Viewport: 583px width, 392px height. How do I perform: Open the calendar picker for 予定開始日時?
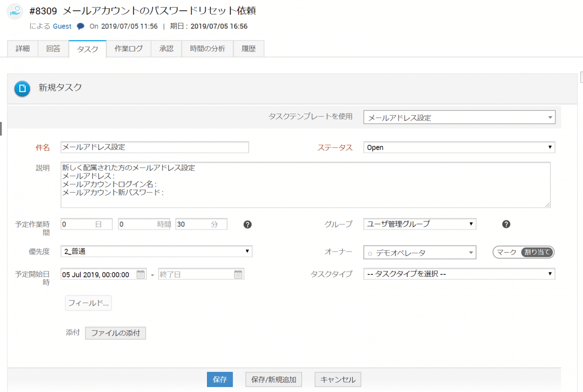[x=140, y=274]
